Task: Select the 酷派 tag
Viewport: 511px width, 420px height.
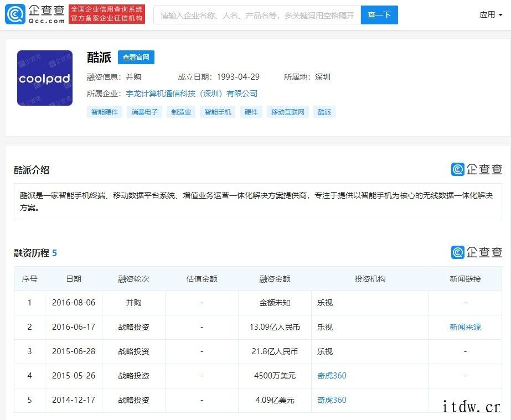Action: 324,112
